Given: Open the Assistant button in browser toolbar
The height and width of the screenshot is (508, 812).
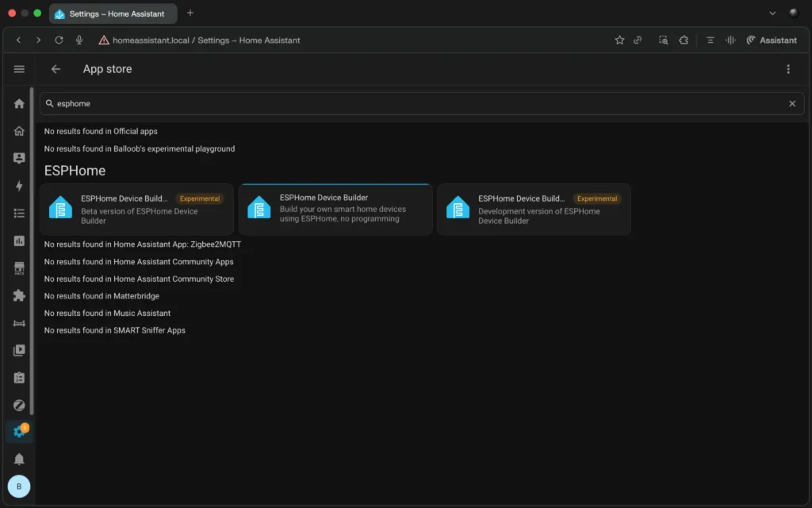Looking at the screenshot, I should tap(772, 40).
